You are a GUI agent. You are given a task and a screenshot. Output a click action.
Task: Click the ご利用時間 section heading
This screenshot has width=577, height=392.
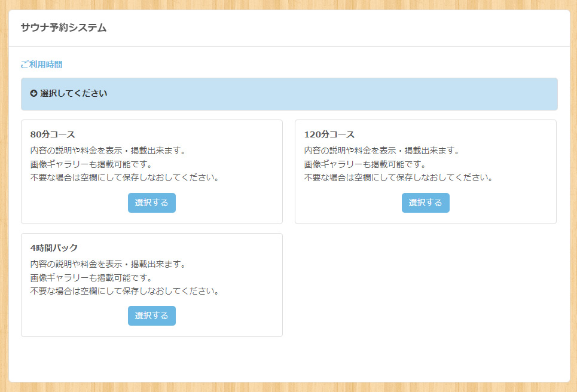click(x=41, y=65)
